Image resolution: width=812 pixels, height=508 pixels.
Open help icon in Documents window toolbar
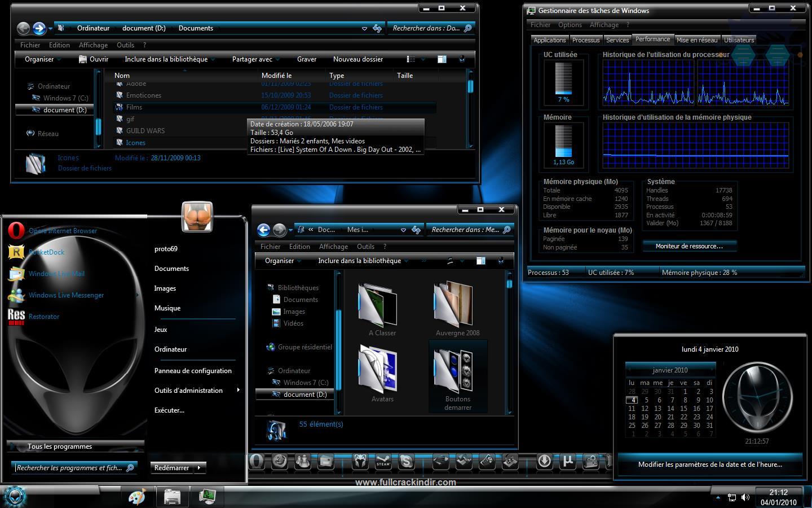(x=462, y=59)
